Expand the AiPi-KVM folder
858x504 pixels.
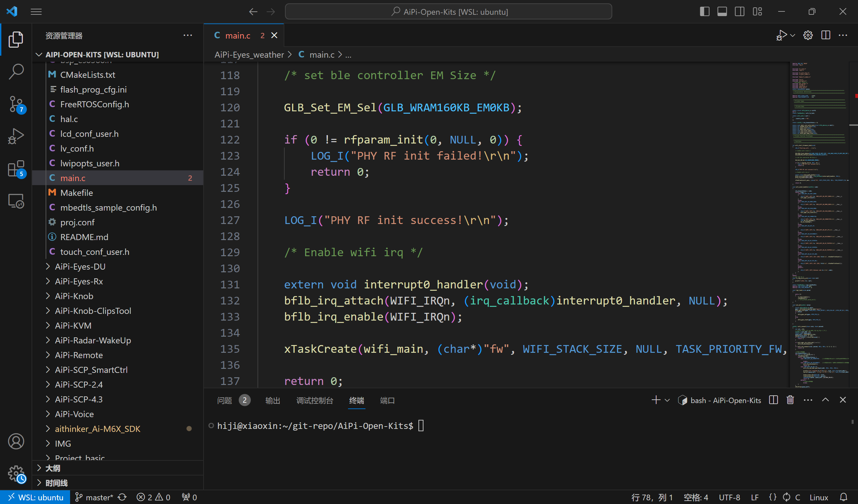pyautogui.click(x=118, y=326)
